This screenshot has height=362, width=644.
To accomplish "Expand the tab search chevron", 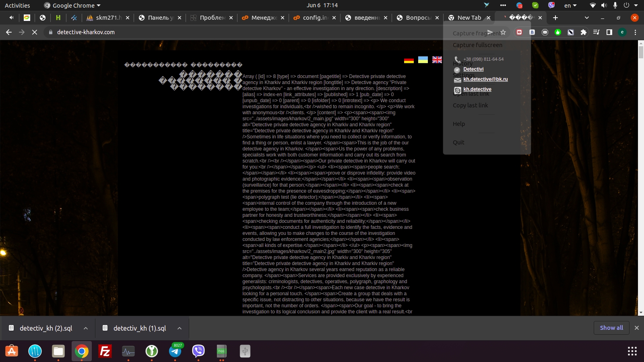I will click(586, 18).
